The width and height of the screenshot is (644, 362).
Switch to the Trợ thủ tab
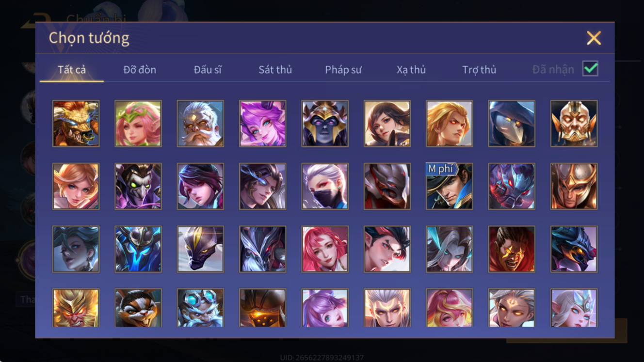pos(479,70)
